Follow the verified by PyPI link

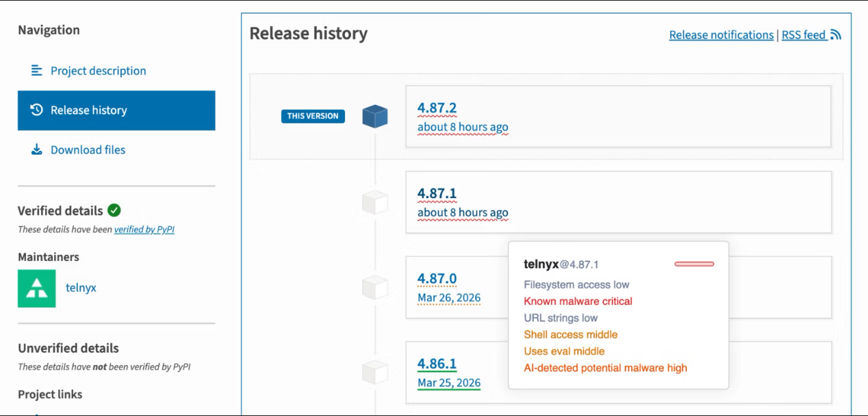[x=144, y=230]
